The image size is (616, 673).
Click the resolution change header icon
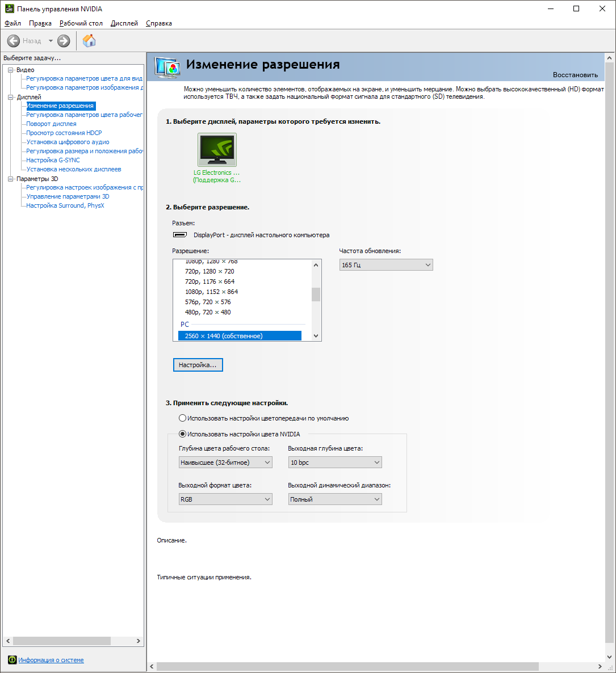point(167,67)
